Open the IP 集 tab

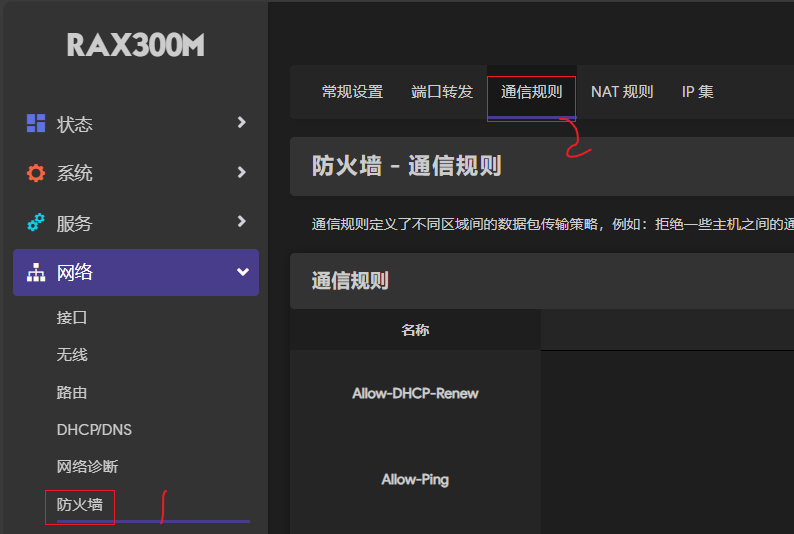(x=698, y=92)
